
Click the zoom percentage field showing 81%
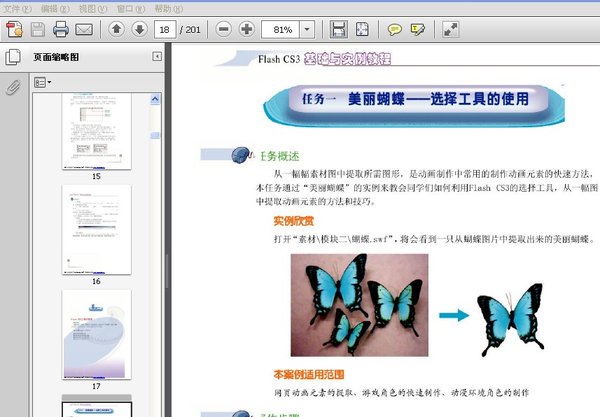click(280, 29)
